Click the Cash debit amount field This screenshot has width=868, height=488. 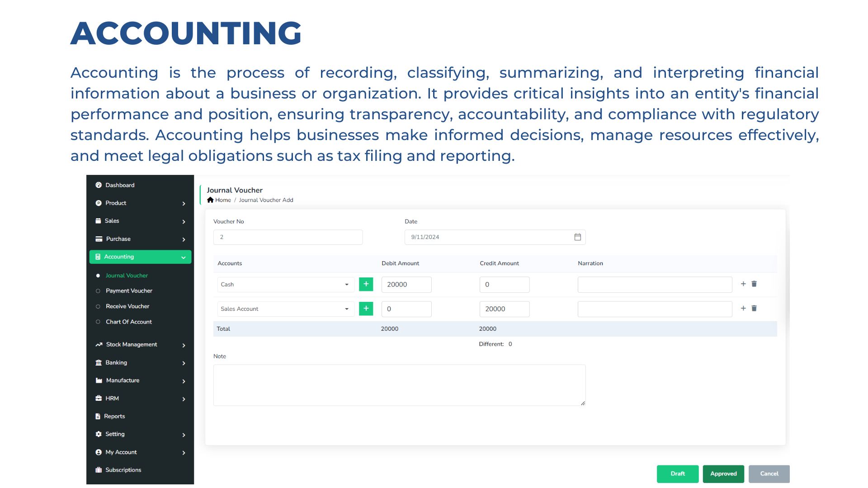(x=406, y=285)
